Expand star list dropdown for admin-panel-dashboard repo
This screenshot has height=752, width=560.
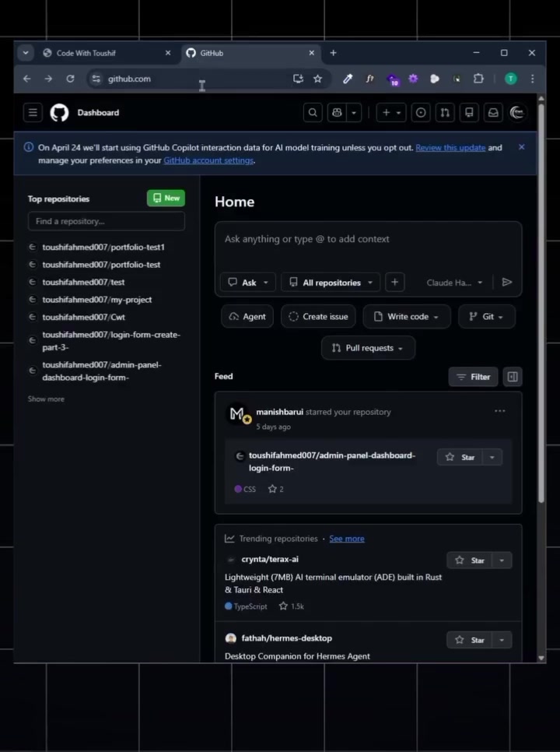tap(492, 457)
